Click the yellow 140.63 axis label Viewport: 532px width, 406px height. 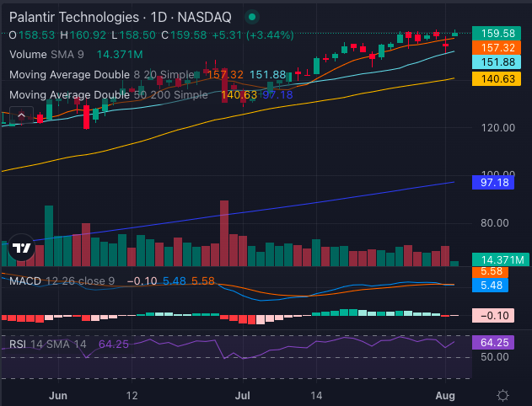(x=497, y=79)
